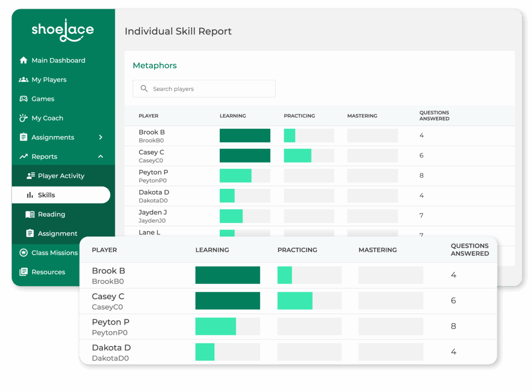Click the search magnifier icon

144,89
